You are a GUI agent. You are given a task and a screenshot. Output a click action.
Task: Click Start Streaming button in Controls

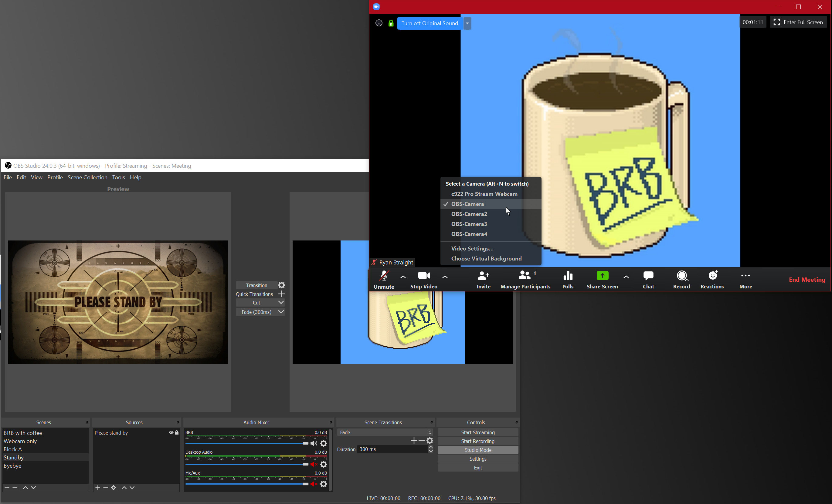[478, 432]
